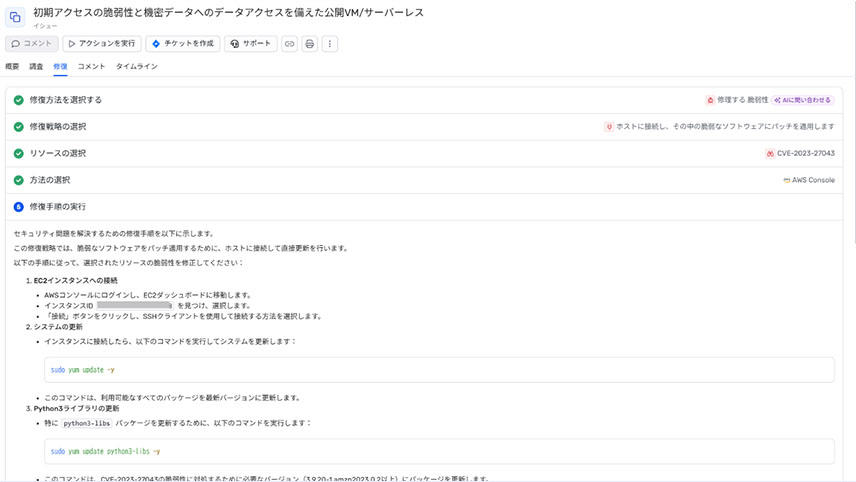Click green check icon for 方法の選択
Screen dimensions: 856x482
coord(19,180)
